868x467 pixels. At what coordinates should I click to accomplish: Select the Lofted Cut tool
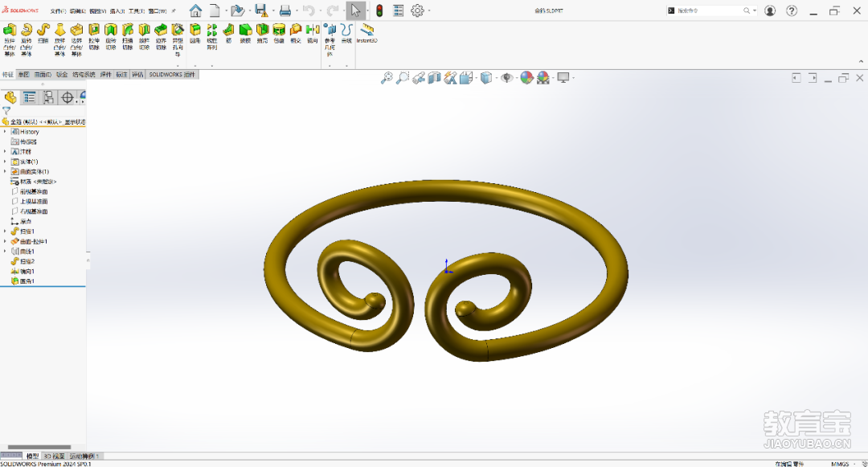tap(144, 36)
